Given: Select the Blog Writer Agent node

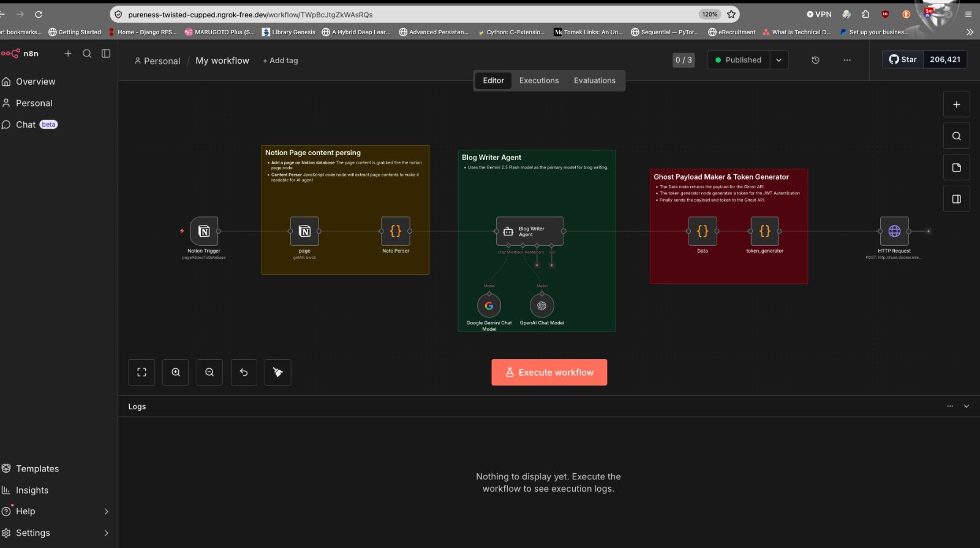Looking at the screenshot, I should coord(530,231).
